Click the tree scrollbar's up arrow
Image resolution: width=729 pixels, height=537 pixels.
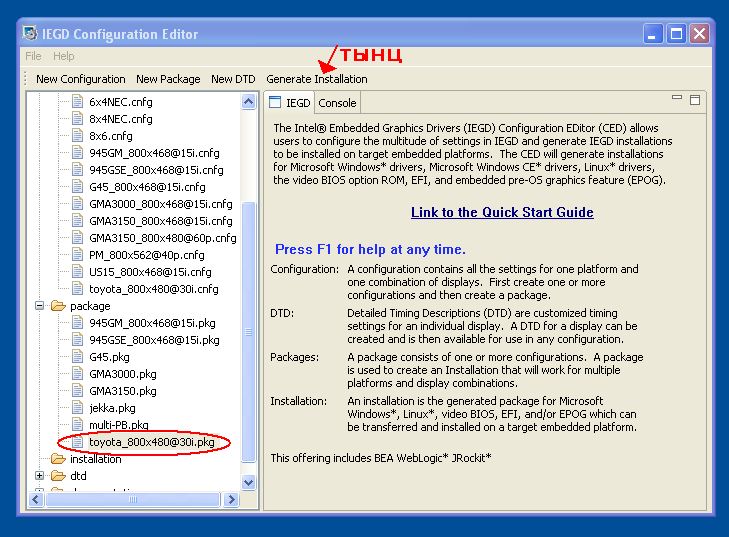tap(249, 102)
